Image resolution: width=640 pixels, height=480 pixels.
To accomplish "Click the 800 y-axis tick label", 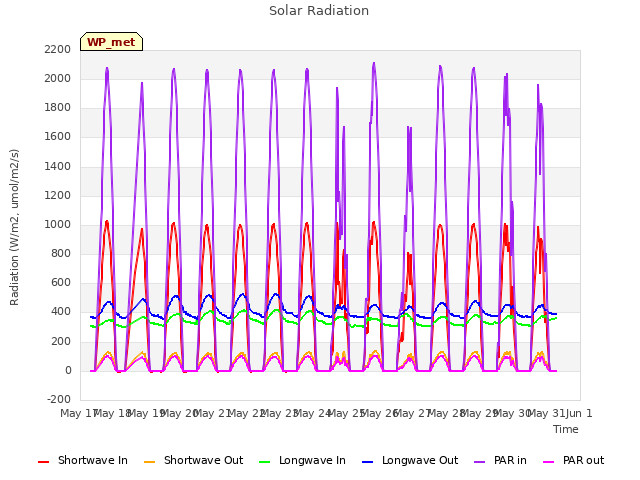I will [61, 253].
